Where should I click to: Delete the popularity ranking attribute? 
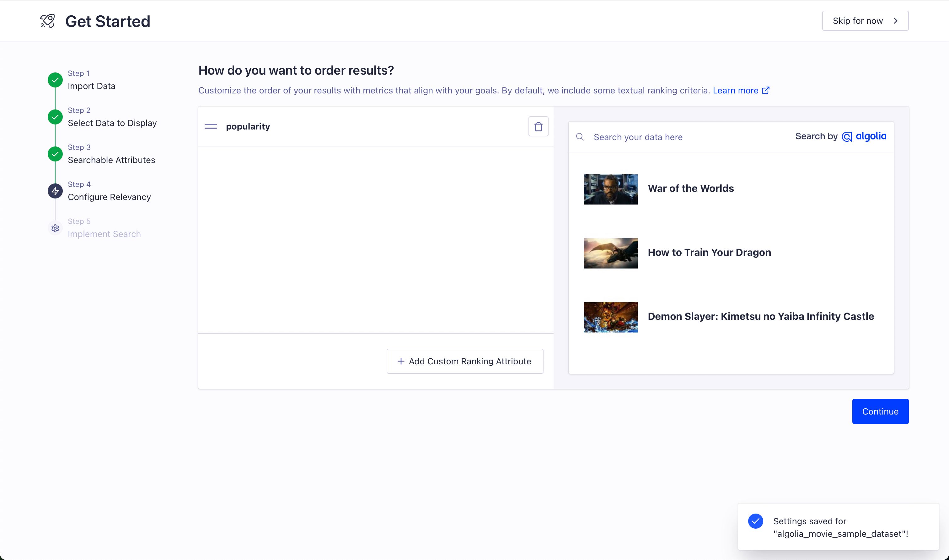pos(538,126)
